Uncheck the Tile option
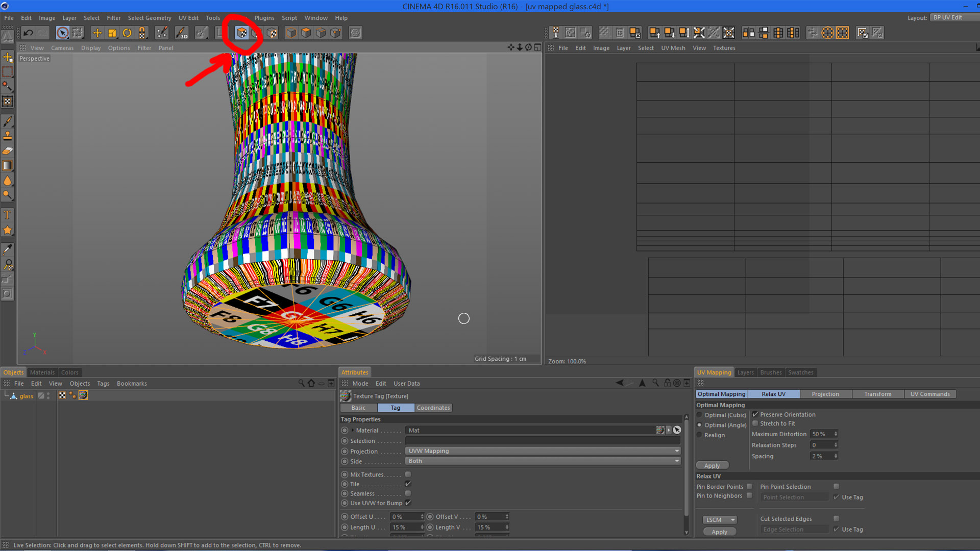 pyautogui.click(x=408, y=484)
